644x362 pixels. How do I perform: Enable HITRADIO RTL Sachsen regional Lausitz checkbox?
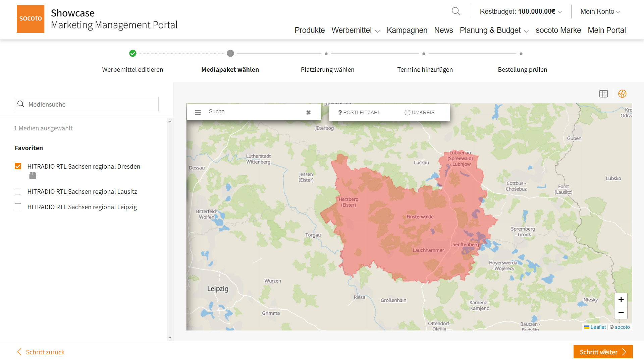[x=18, y=191]
